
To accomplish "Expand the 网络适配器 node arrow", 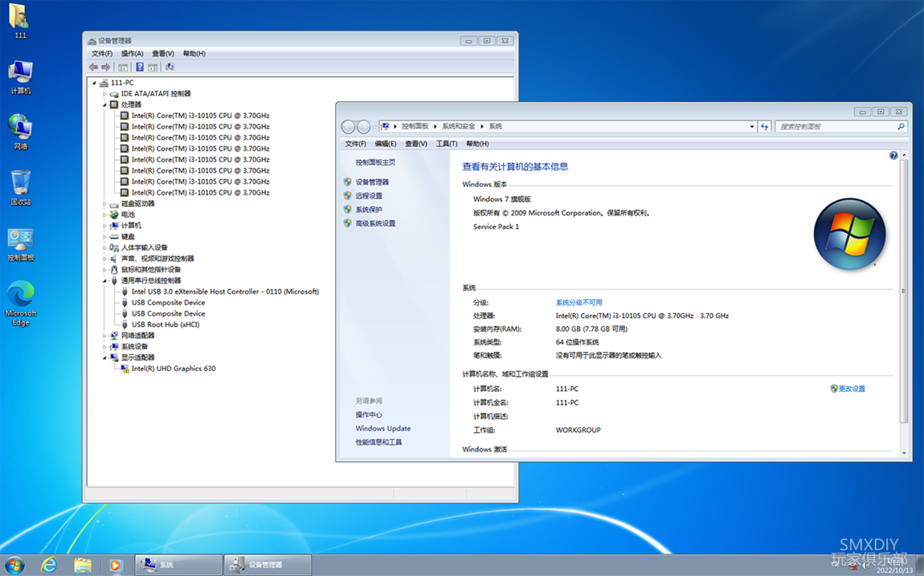I will coord(105,336).
